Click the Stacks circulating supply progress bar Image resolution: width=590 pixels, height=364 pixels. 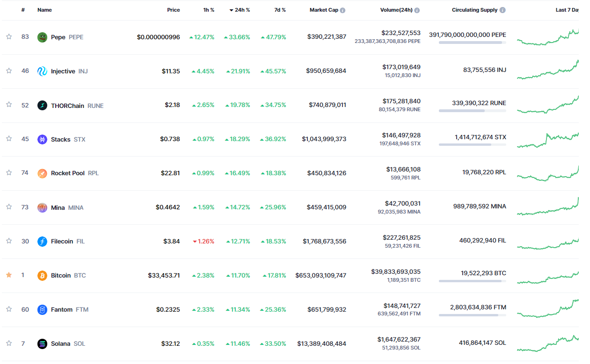coord(473,145)
